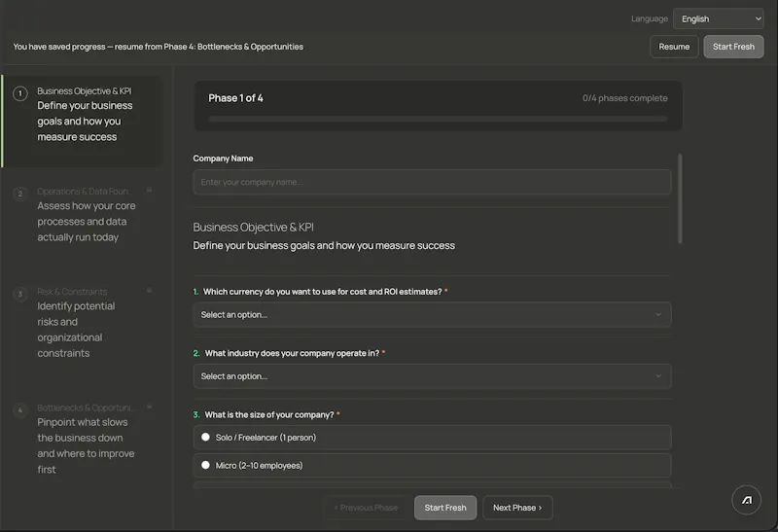Click the saved progress message text
Screen dimensions: 778x532
pyautogui.click(x=159, y=47)
